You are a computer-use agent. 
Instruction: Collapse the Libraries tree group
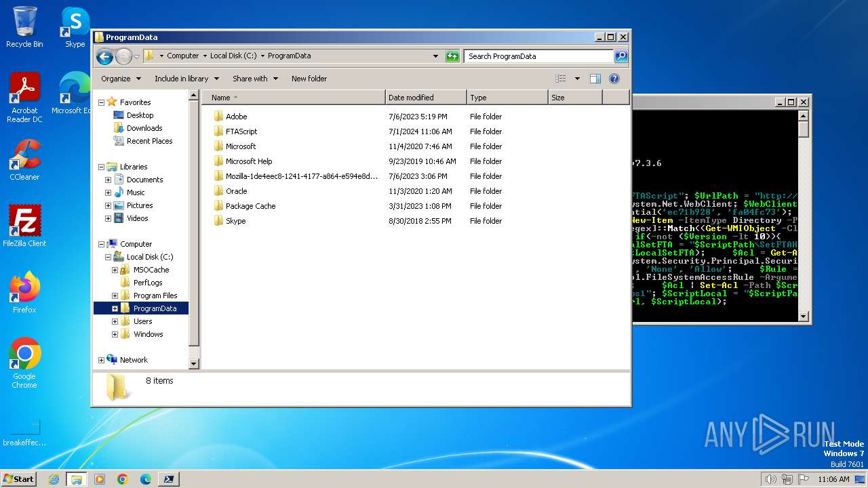tap(101, 167)
